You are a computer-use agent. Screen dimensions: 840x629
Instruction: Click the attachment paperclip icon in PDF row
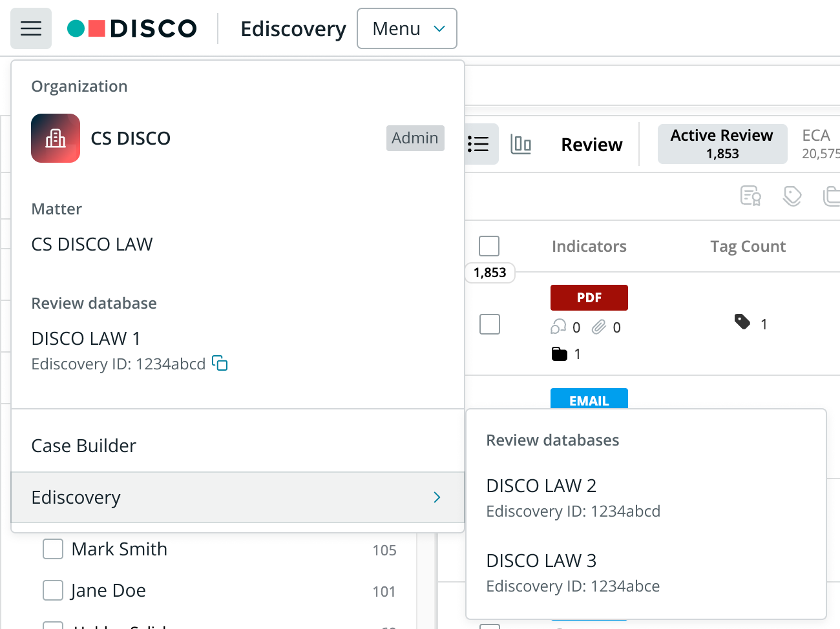click(599, 327)
